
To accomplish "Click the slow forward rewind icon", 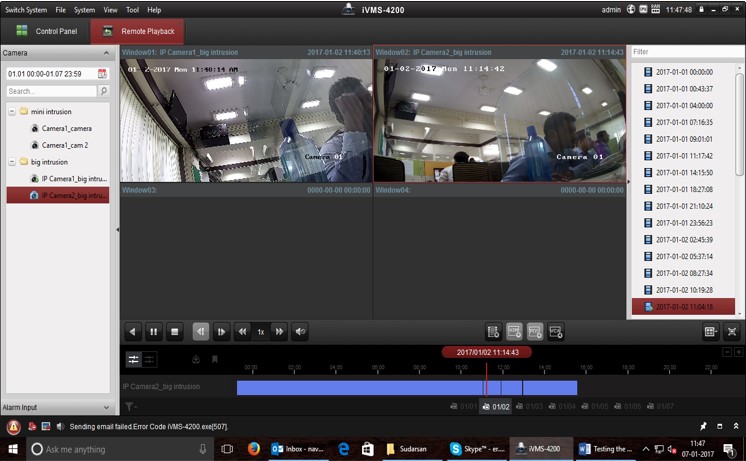I will click(x=241, y=331).
